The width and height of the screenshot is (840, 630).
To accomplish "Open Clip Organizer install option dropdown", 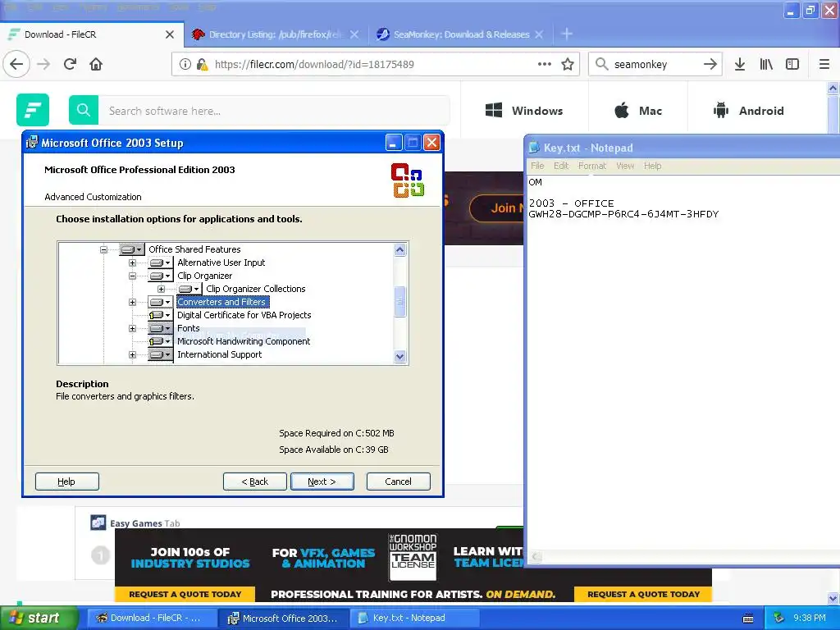I will pos(160,276).
